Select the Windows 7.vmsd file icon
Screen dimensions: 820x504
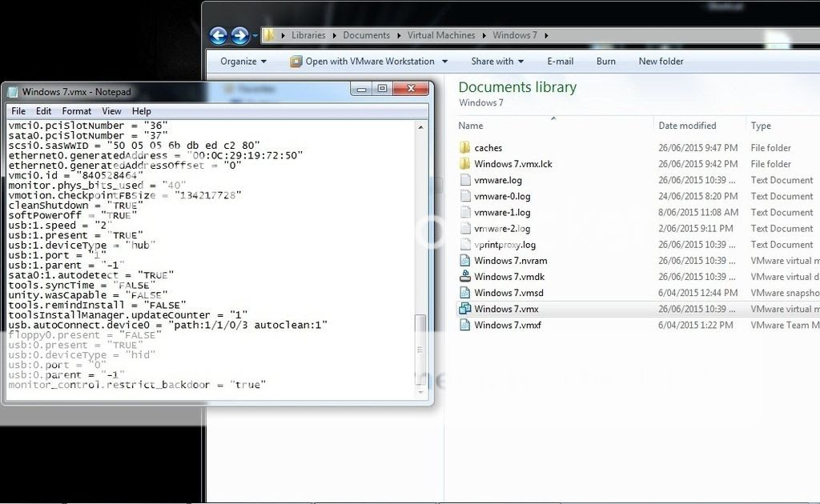[465, 293]
